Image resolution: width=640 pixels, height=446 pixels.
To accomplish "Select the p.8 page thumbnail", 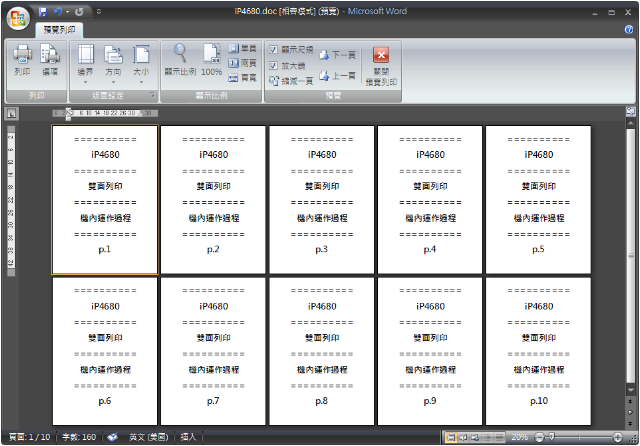I will tap(322, 351).
